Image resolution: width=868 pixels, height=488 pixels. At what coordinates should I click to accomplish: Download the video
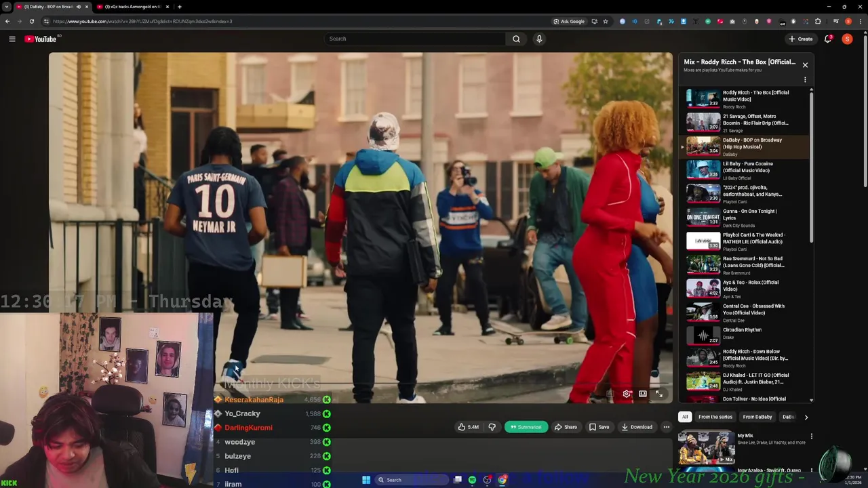point(637,427)
